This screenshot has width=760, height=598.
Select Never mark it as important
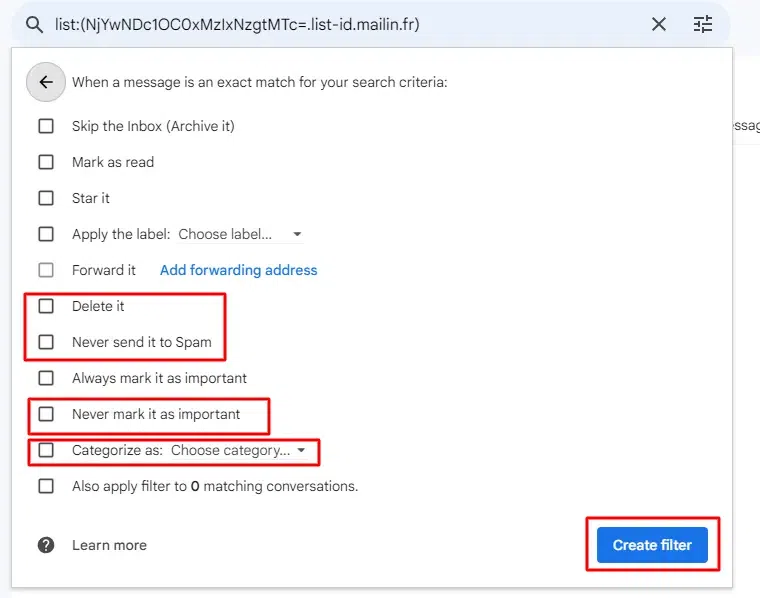point(46,414)
